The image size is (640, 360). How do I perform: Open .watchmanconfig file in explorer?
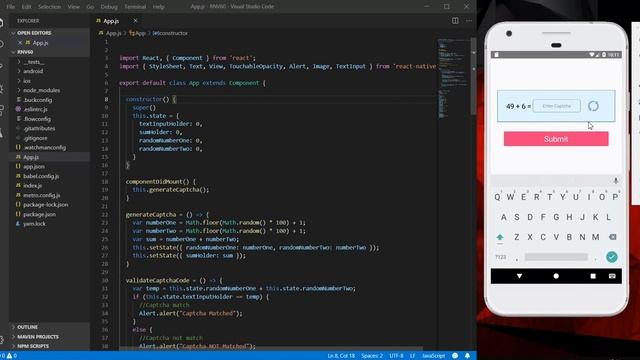(49, 147)
